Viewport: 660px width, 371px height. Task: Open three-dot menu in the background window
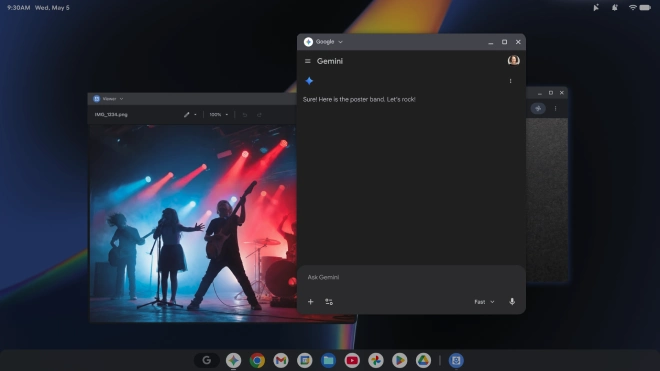(555, 108)
